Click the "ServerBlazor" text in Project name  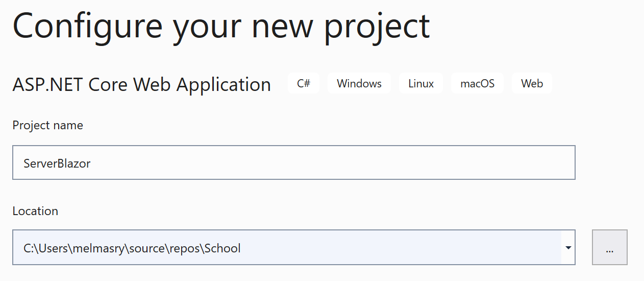pyautogui.click(x=57, y=163)
